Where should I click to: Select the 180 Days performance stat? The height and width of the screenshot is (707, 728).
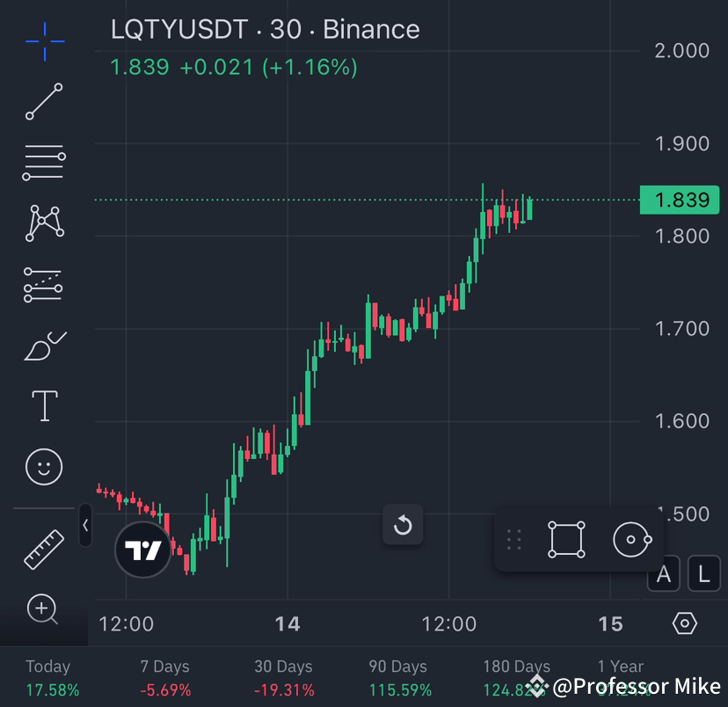coord(516,677)
